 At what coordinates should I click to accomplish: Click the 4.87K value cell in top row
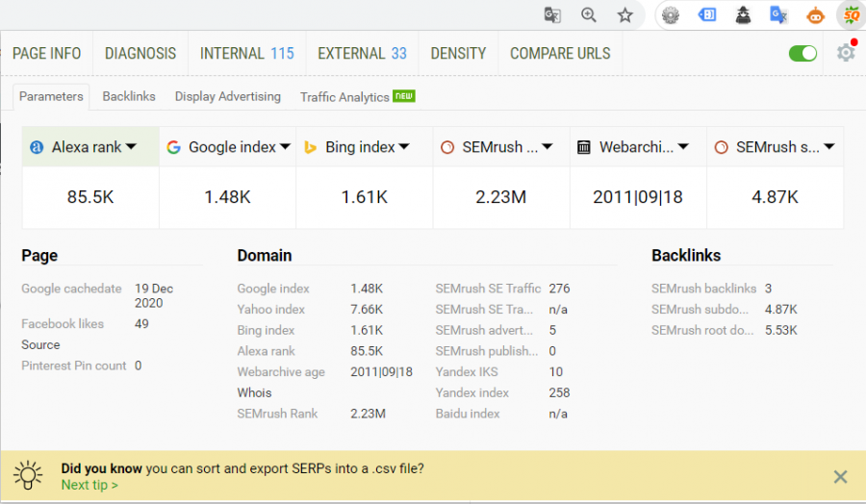point(775,197)
